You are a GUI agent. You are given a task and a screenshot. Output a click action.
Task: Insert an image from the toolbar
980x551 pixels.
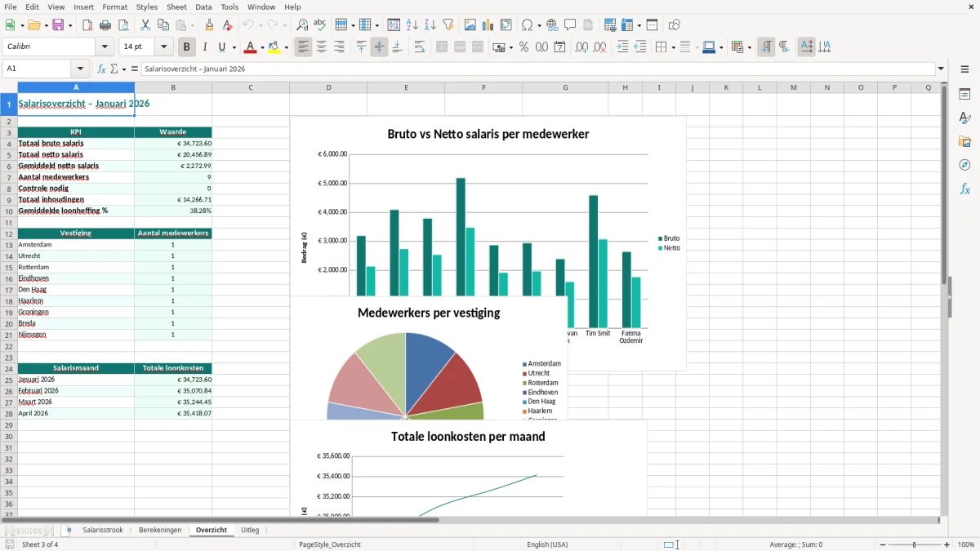470,25
